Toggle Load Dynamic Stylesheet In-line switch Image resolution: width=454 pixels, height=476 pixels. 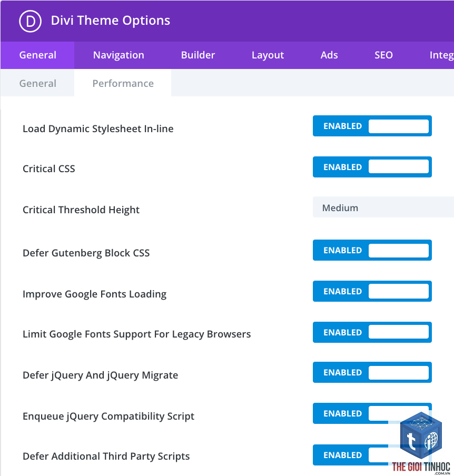click(372, 126)
